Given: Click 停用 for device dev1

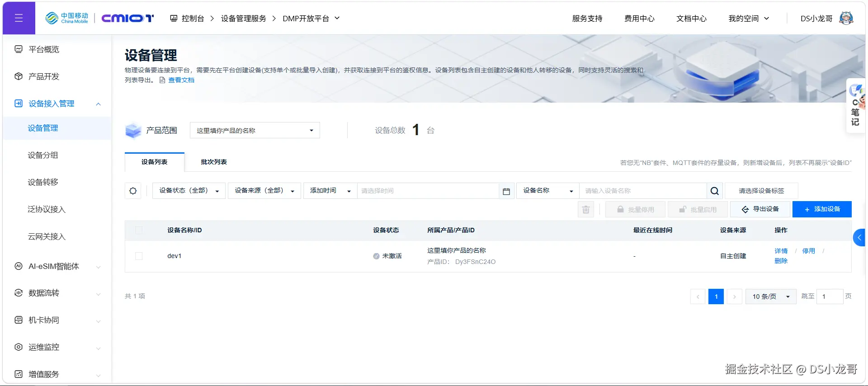Looking at the screenshot, I should pyautogui.click(x=808, y=251).
